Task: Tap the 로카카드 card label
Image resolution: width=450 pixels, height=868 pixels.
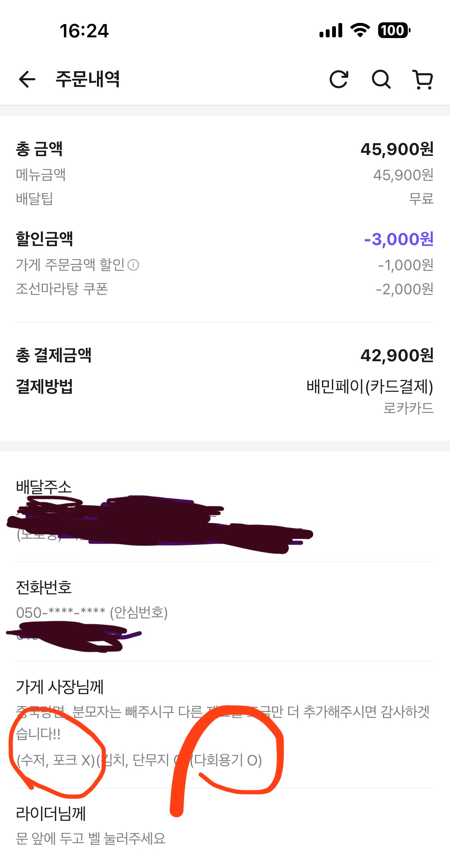Action: click(408, 408)
